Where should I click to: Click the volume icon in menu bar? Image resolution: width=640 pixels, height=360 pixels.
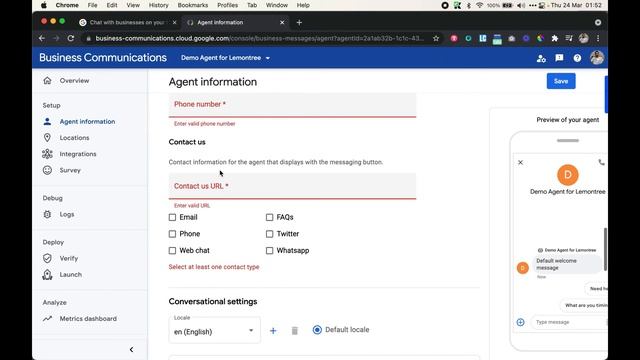pos(521,5)
